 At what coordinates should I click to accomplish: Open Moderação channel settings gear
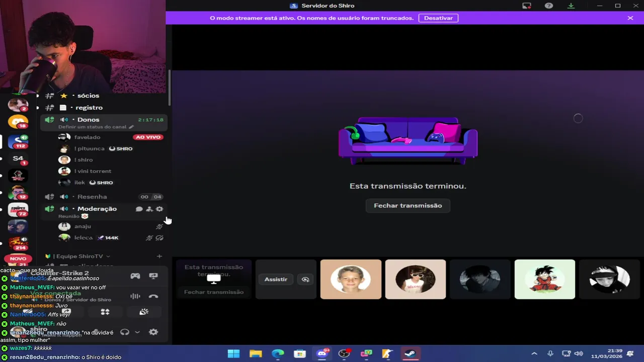[x=159, y=209]
